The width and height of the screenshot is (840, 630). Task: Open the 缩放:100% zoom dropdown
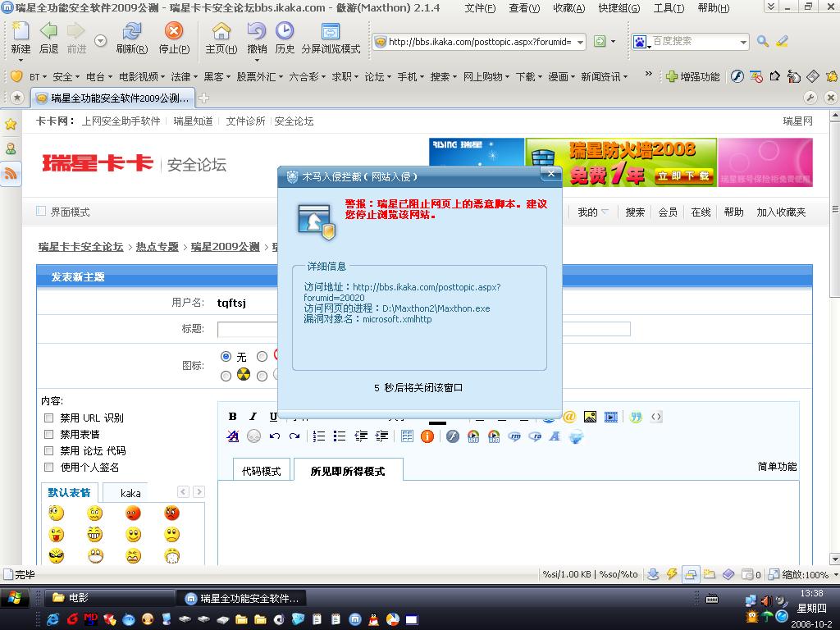pyautogui.click(x=836, y=574)
